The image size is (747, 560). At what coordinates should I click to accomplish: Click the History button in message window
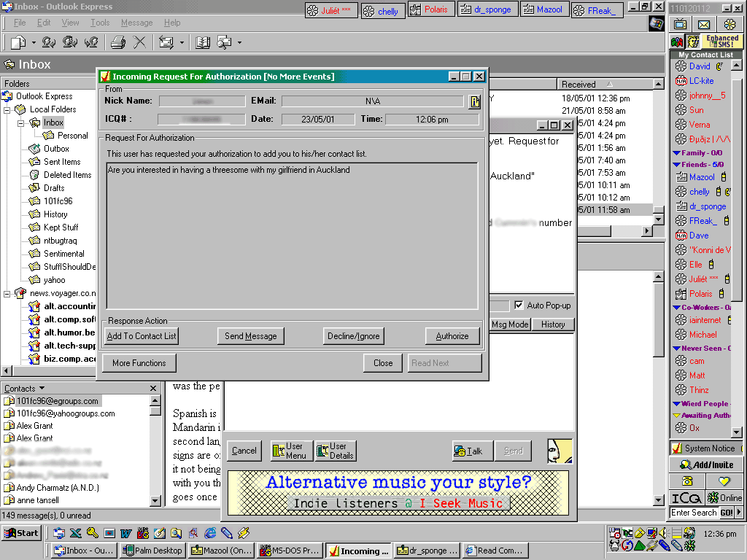[553, 324]
